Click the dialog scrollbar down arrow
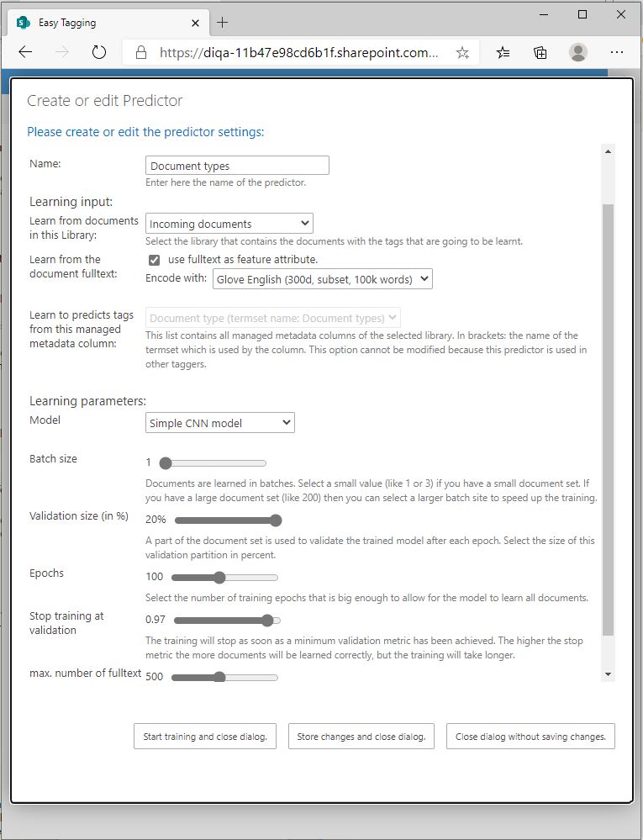 click(x=608, y=674)
